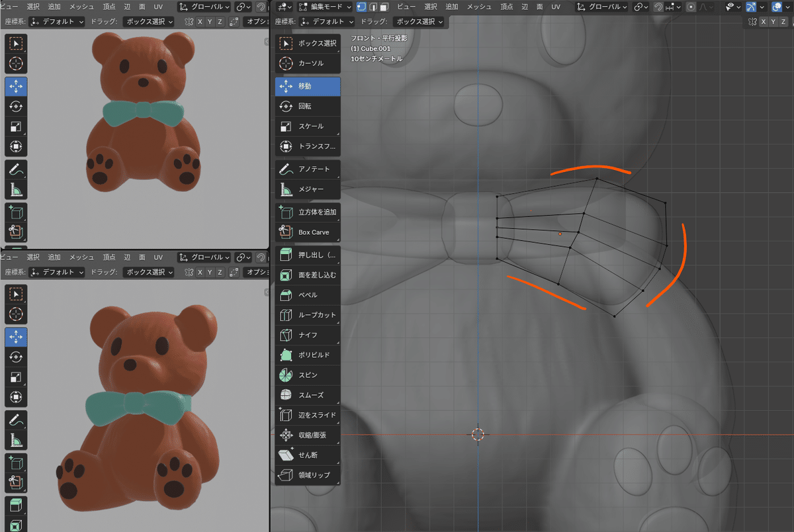Select Rotate tool in upper-left viewport toolbar
This screenshot has width=794, height=532.
(16, 106)
